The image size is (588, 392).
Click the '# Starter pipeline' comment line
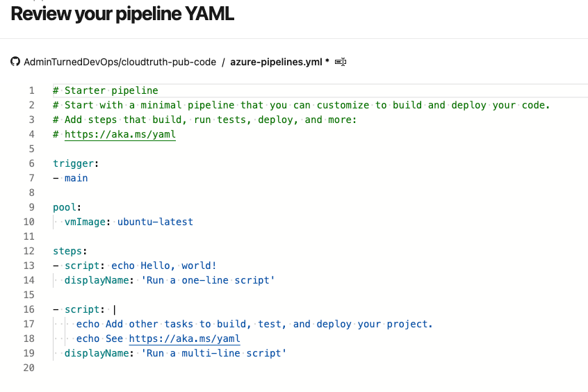(x=106, y=91)
